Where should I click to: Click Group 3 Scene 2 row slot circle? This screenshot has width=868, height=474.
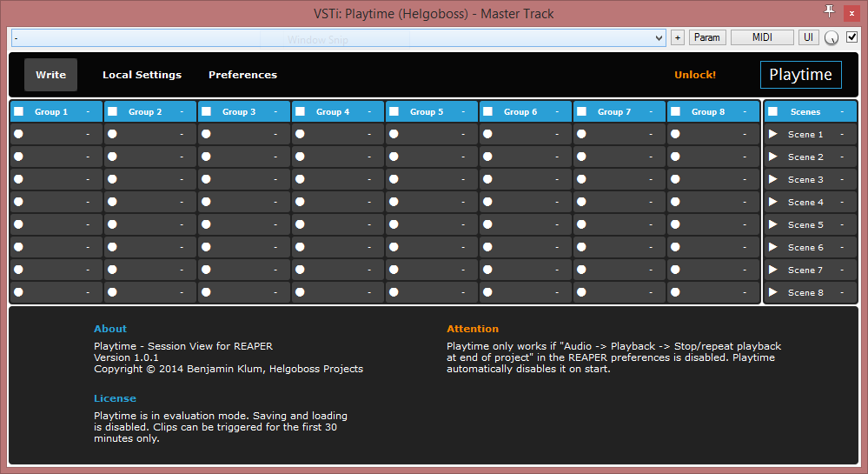(x=206, y=157)
